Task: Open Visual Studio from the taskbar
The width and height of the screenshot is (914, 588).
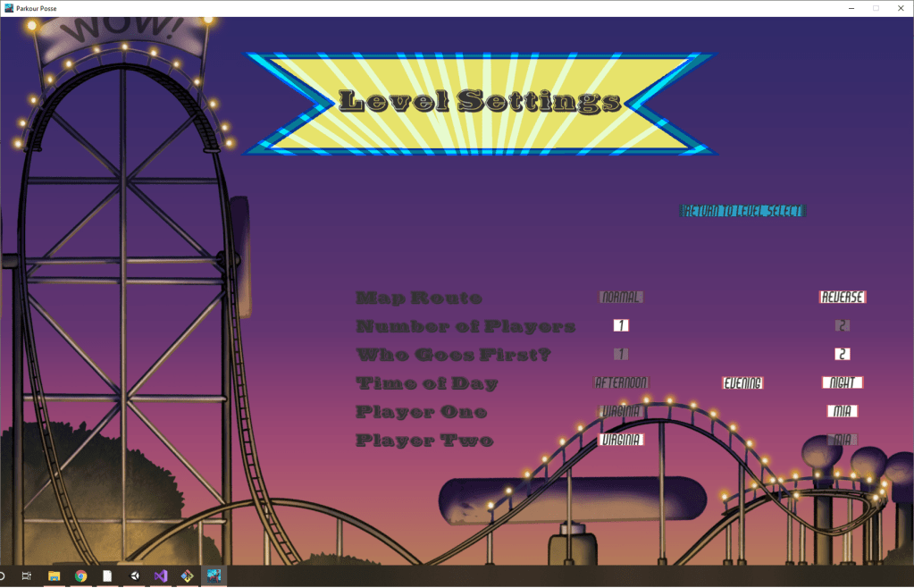Action: 161,576
